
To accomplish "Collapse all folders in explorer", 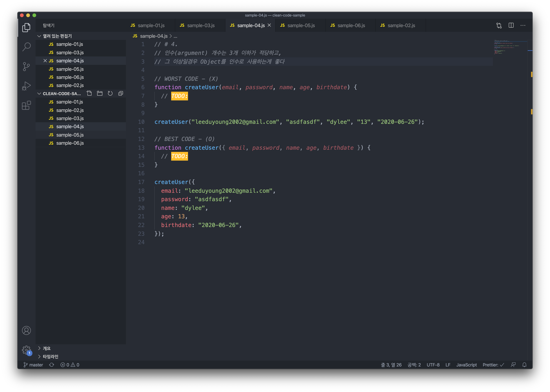I will pyautogui.click(x=121, y=93).
